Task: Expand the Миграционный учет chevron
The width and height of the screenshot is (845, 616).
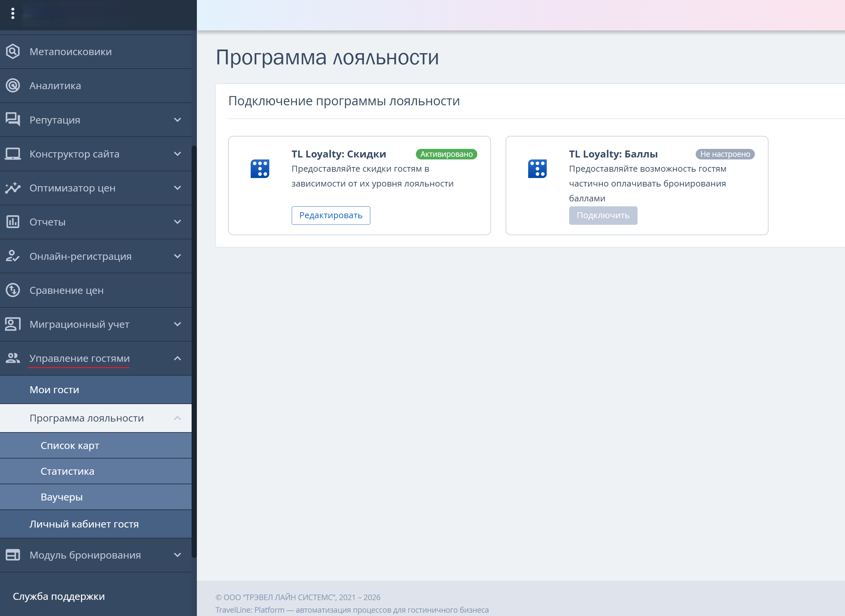Action: click(178, 324)
